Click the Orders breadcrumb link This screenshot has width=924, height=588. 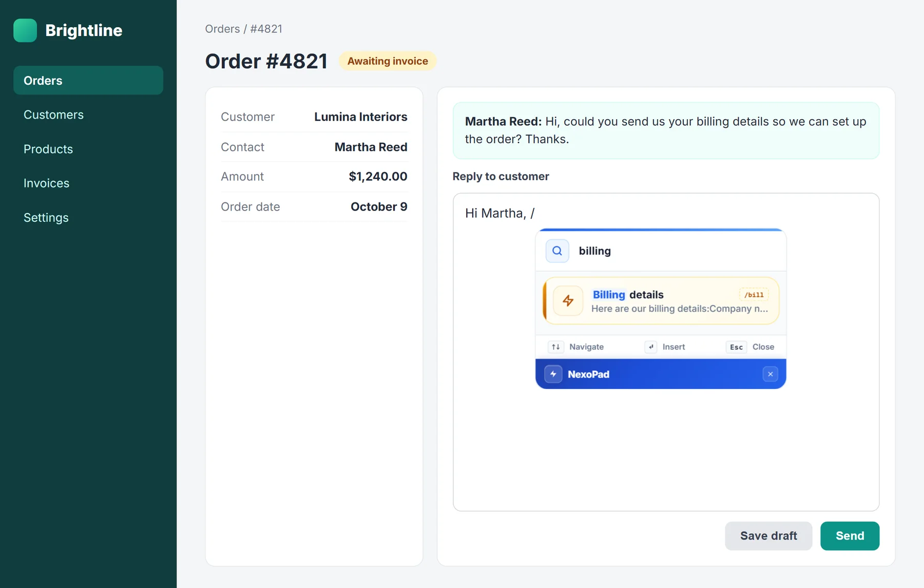coord(222,29)
